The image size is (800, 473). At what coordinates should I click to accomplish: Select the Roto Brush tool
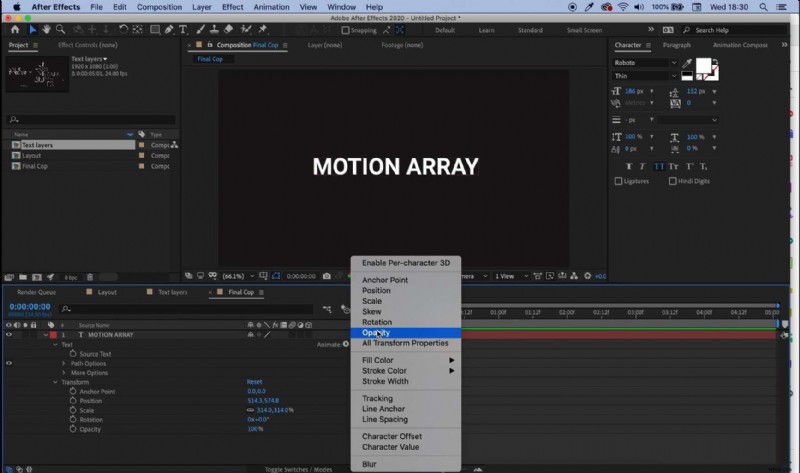[246, 30]
